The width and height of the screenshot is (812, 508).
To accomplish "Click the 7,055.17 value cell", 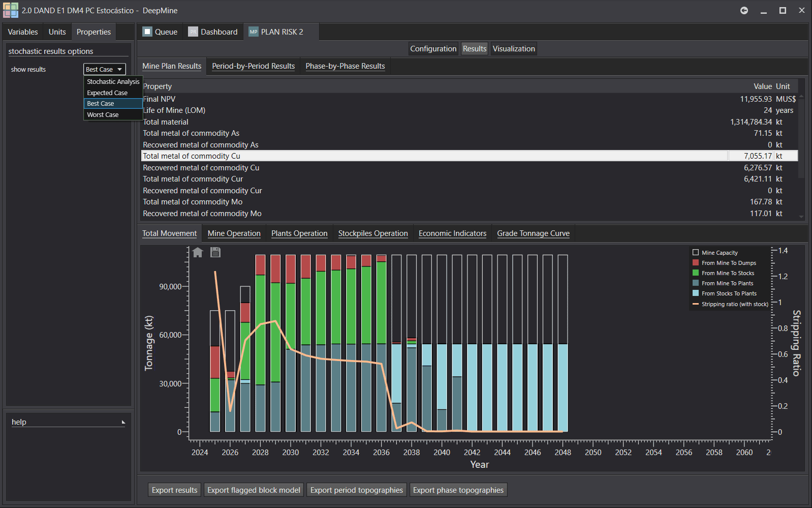I will point(751,156).
